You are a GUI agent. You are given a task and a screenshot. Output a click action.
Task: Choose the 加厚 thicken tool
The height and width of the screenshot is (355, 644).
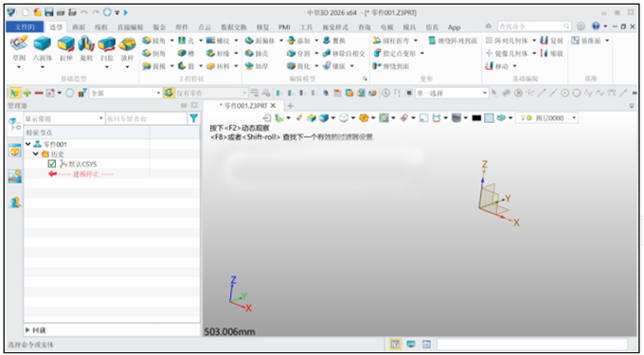click(257, 66)
